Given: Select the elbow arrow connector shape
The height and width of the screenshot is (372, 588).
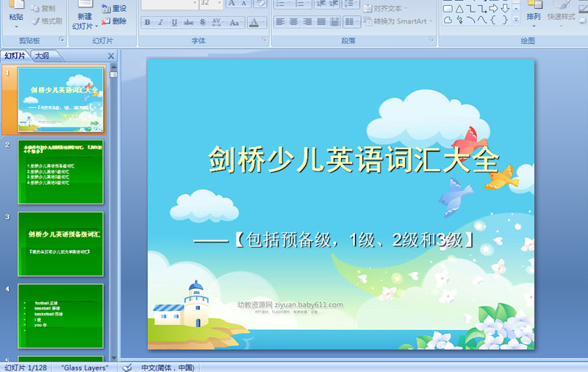Looking at the screenshot, I should [482, 9].
